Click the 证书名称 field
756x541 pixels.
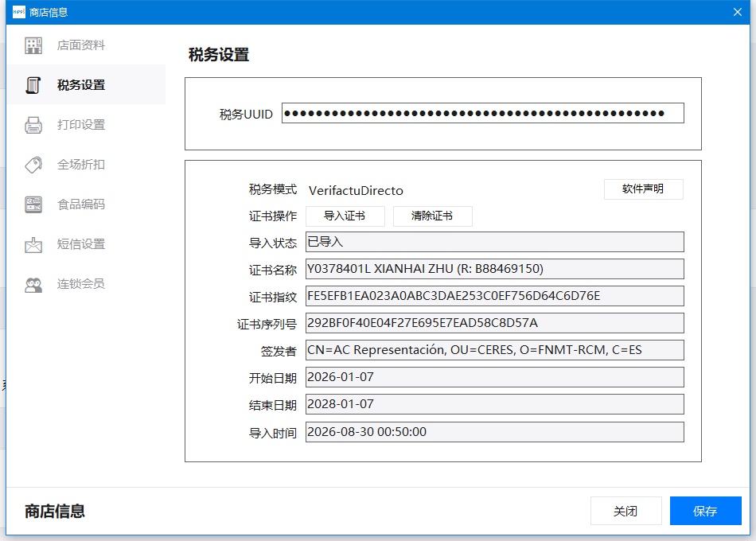495,269
